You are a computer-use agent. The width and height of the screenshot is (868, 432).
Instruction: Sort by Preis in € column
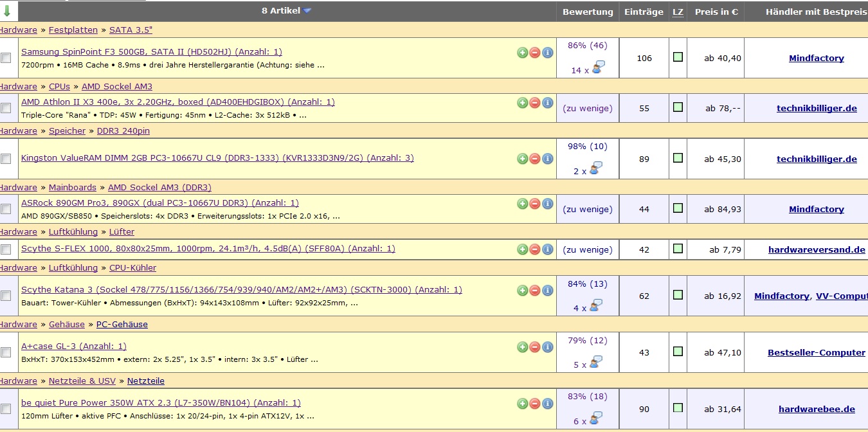716,12
